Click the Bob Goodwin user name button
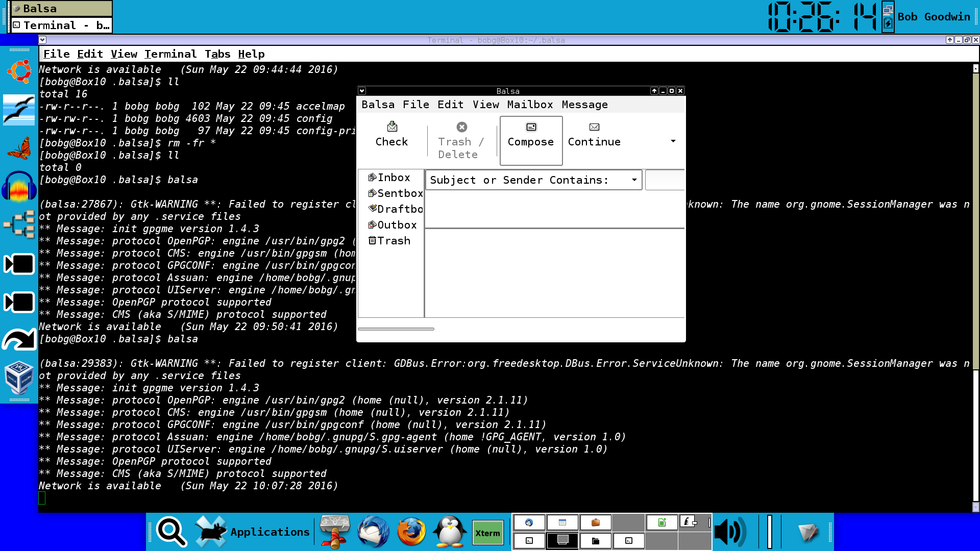This screenshot has height=551, width=980. tap(934, 17)
